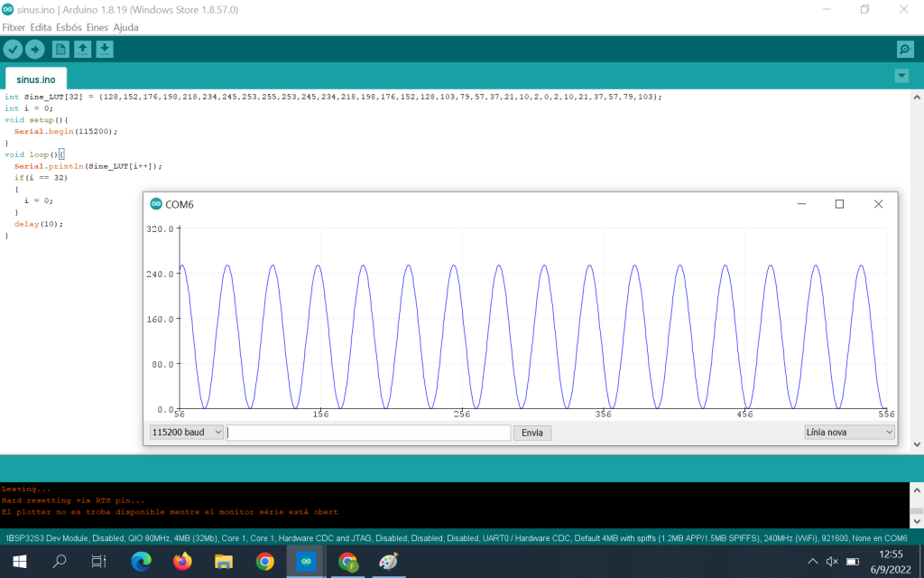Click the Upload arrow icon
Image resolution: width=924 pixels, height=578 pixels.
click(x=35, y=50)
